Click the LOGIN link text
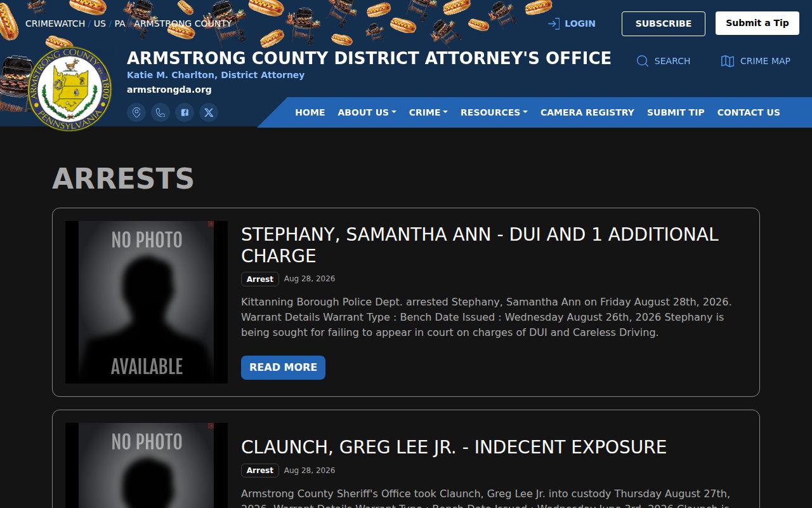 580,23
